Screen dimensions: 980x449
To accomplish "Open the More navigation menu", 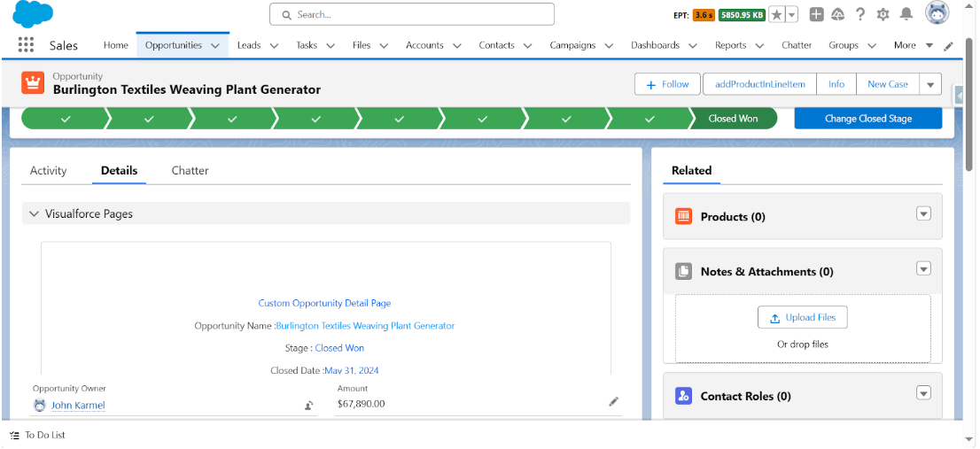I will 914,45.
